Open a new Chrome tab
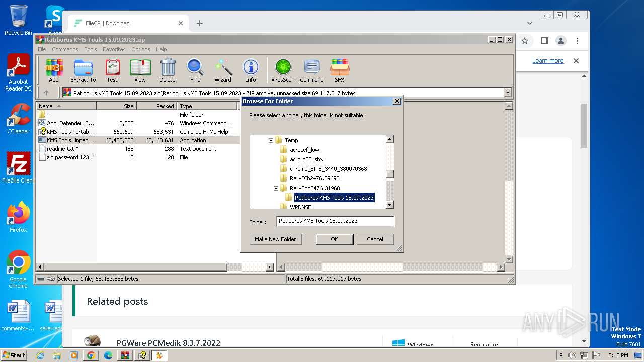 point(200,23)
